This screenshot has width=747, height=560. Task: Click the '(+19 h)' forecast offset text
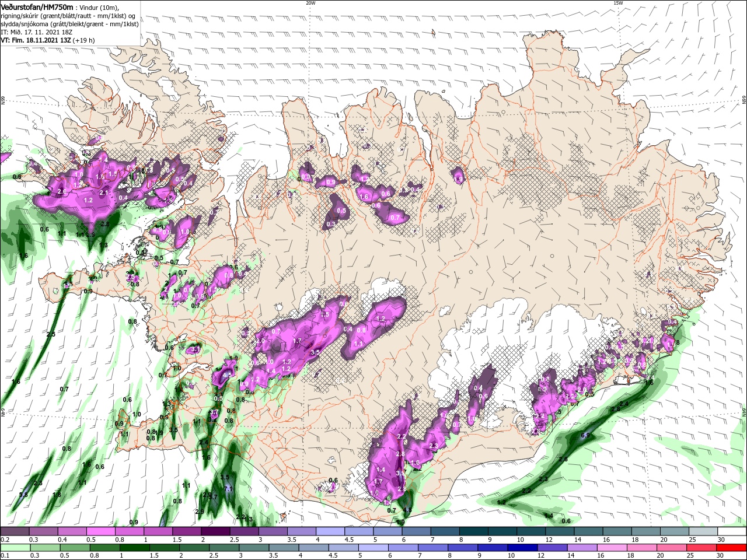coord(84,40)
